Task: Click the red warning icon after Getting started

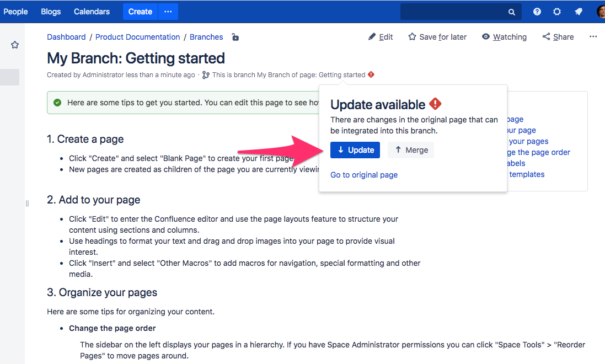Action: (371, 74)
